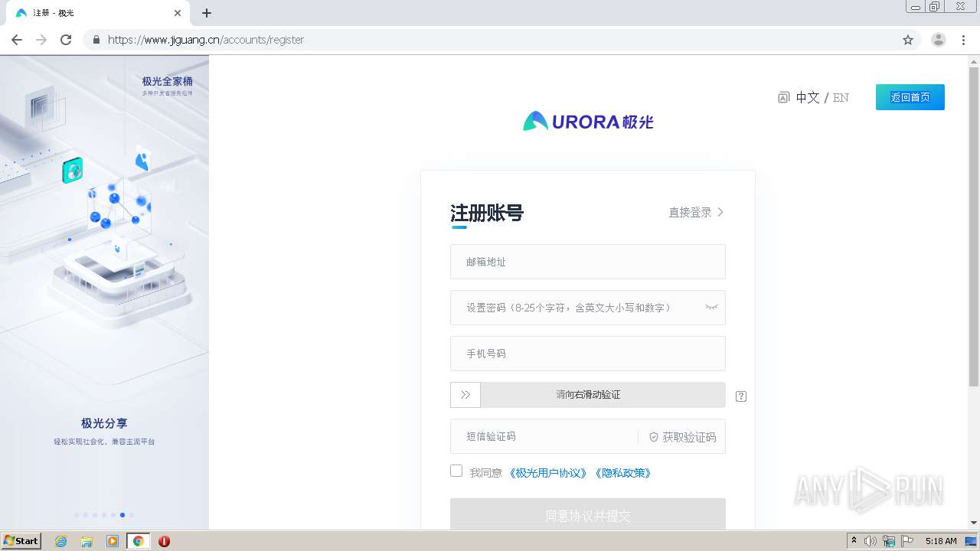980x551 pixels.
Task: Open the media player taskbar icon
Action: click(x=113, y=541)
